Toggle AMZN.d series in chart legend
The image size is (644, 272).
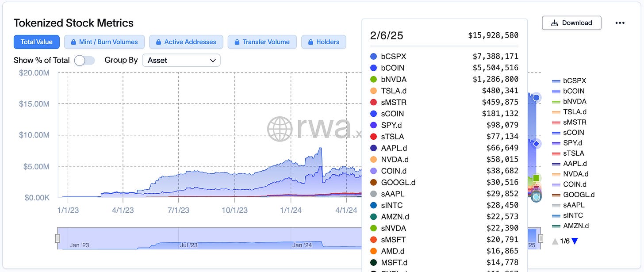(x=570, y=226)
